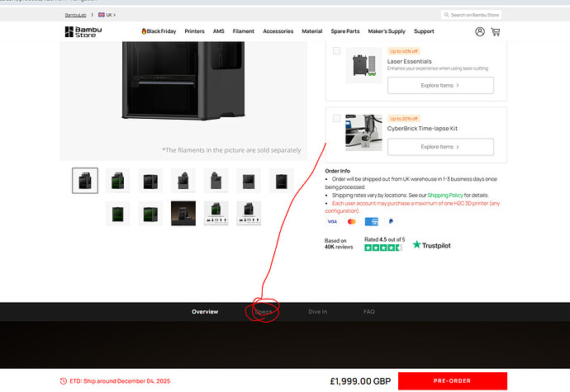Expand the UK region selector
Image resolution: width=570 pixels, height=392 pixels.
[x=107, y=15]
